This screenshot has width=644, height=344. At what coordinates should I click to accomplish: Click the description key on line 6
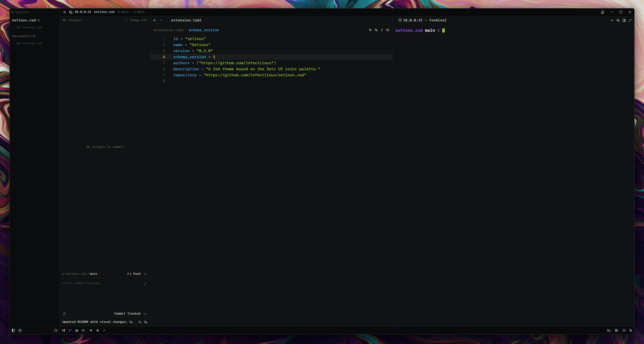(x=186, y=69)
